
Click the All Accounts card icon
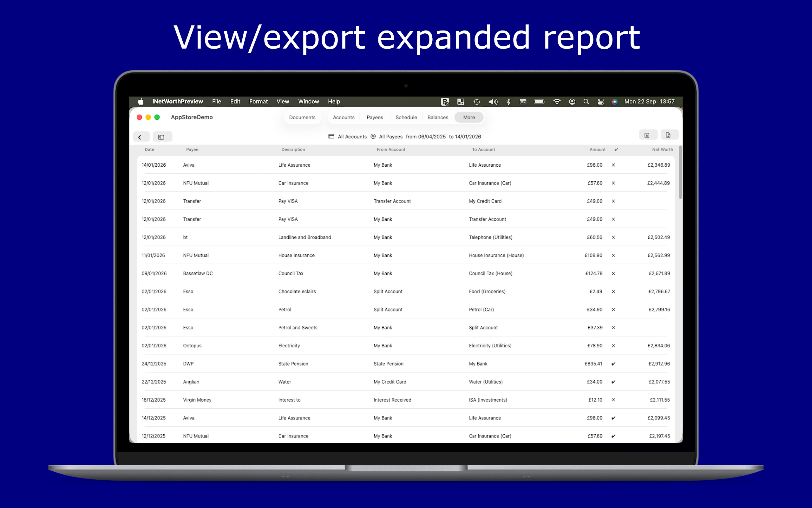tap(331, 137)
